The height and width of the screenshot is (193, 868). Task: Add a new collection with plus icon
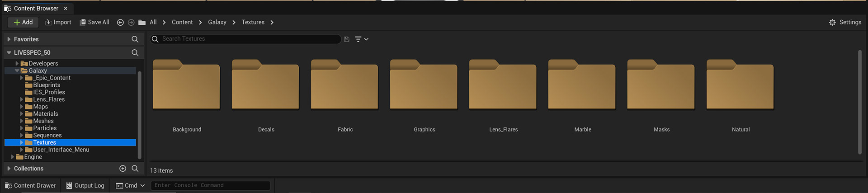click(123, 169)
